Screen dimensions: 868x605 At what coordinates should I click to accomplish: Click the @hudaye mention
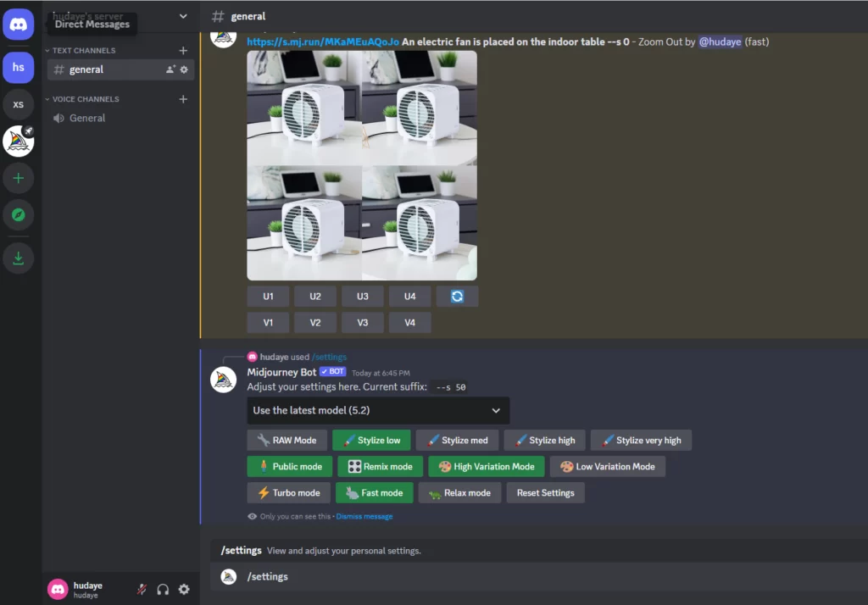tap(720, 42)
